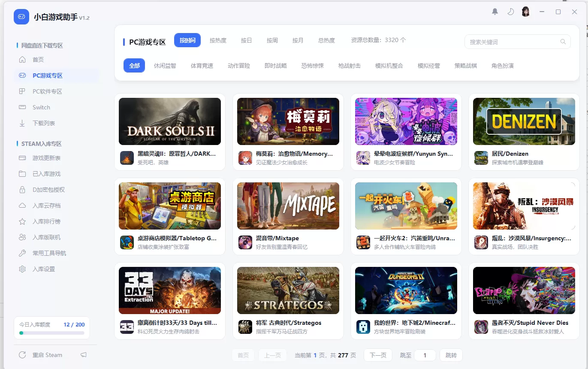Viewport: 588px width, 369px height.
Task: Open 已入库游戏 in the sidebar
Action: click(46, 174)
